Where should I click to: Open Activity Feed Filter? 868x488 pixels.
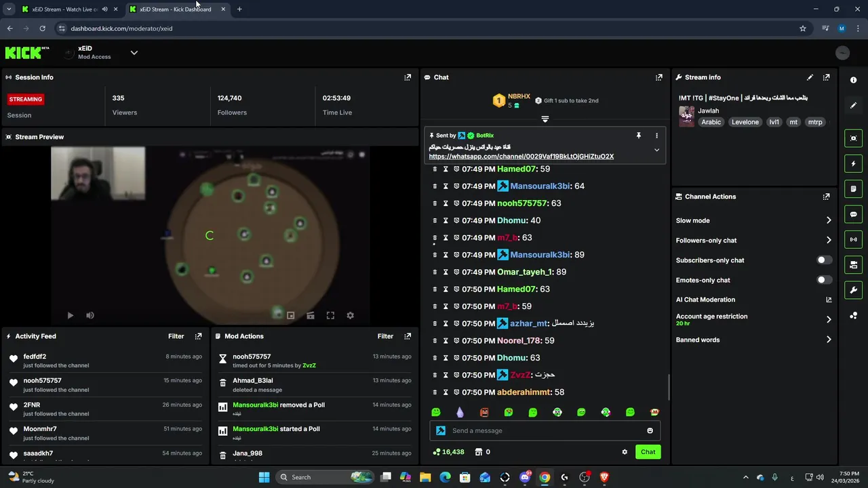[x=176, y=336]
